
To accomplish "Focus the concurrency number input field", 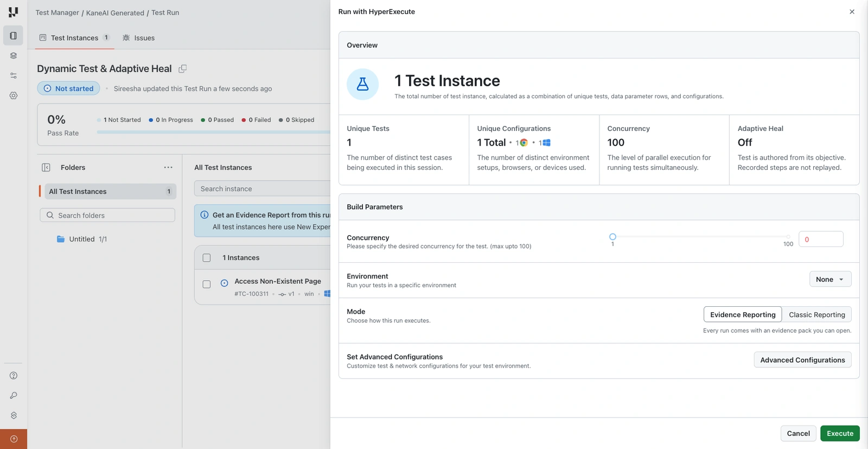I will 821,239.
